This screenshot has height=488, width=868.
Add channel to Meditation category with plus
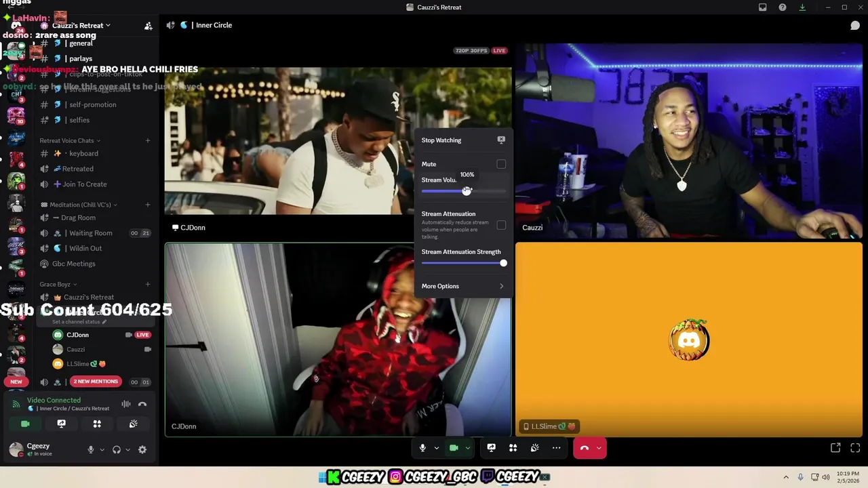pyautogui.click(x=148, y=205)
